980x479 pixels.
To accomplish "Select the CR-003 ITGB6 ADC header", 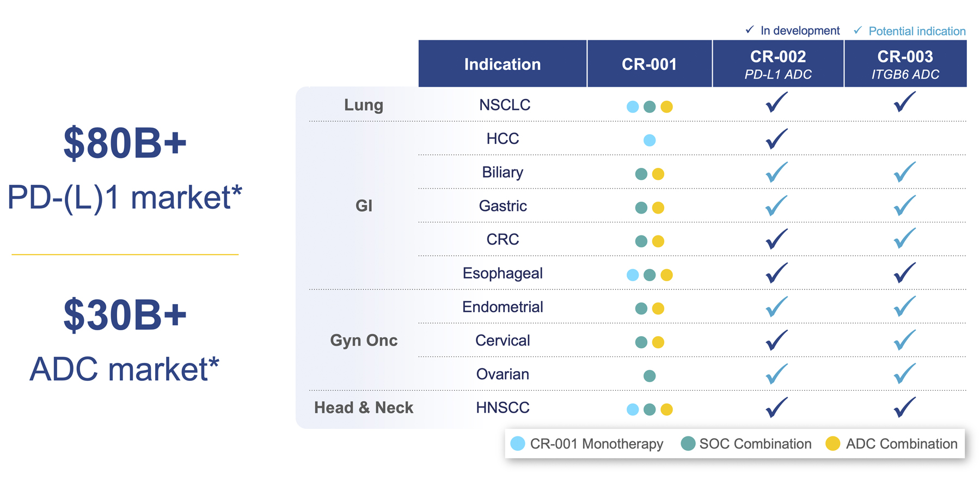I will pyautogui.click(x=905, y=64).
